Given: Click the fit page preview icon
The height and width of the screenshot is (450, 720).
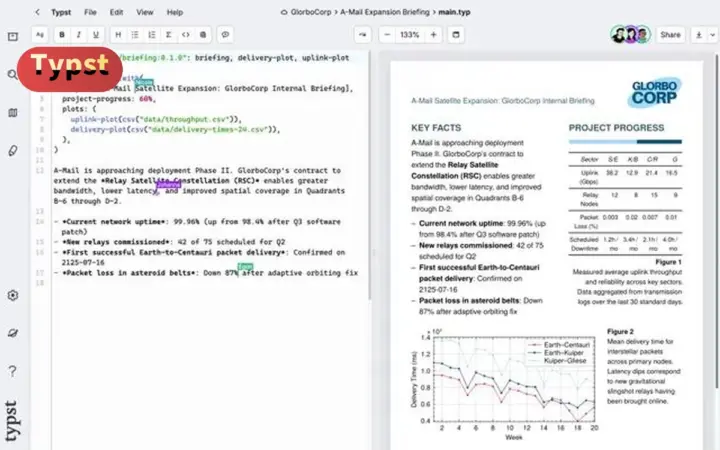Looking at the screenshot, I should [x=456, y=34].
